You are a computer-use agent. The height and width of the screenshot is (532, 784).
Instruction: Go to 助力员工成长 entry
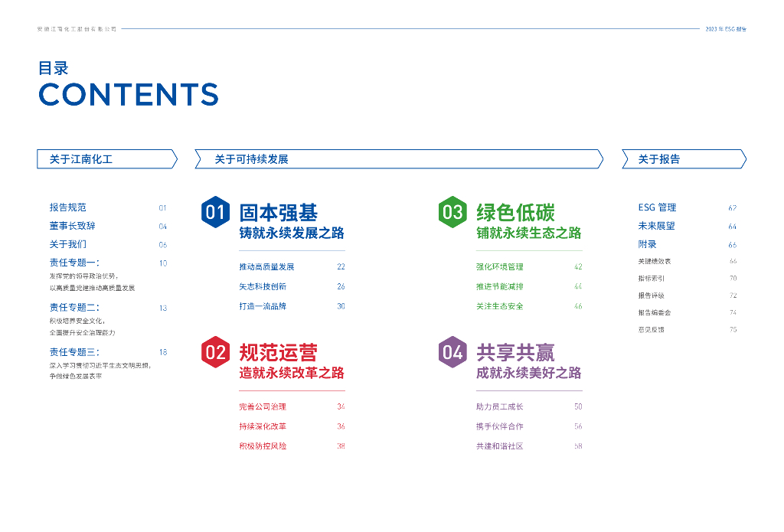coord(499,407)
